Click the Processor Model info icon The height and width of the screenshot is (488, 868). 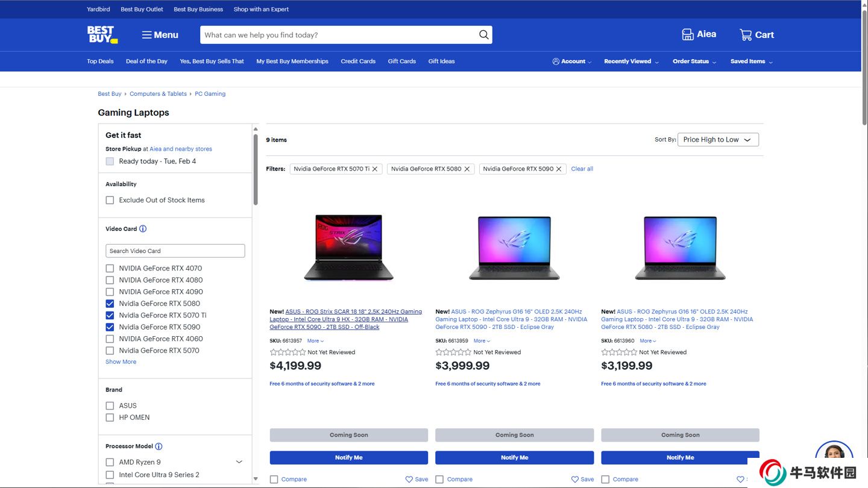(159, 446)
